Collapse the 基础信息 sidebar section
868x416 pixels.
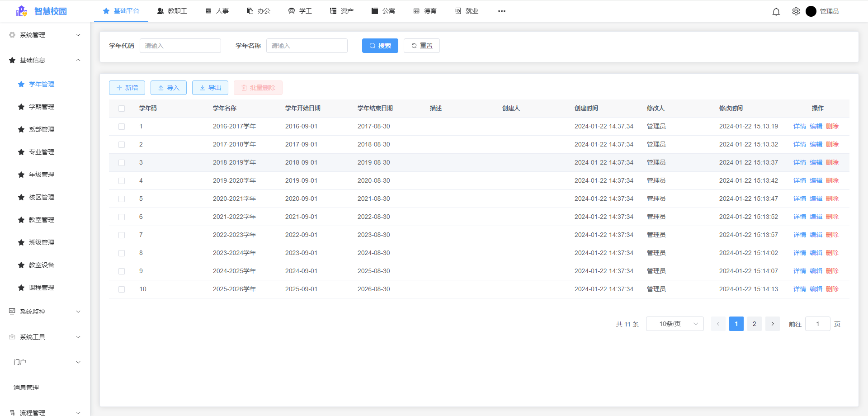point(45,60)
